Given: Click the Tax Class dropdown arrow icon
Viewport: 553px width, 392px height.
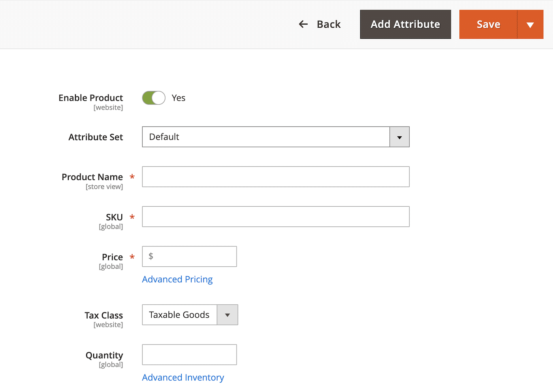Looking at the screenshot, I should click(x=228, y=315).
